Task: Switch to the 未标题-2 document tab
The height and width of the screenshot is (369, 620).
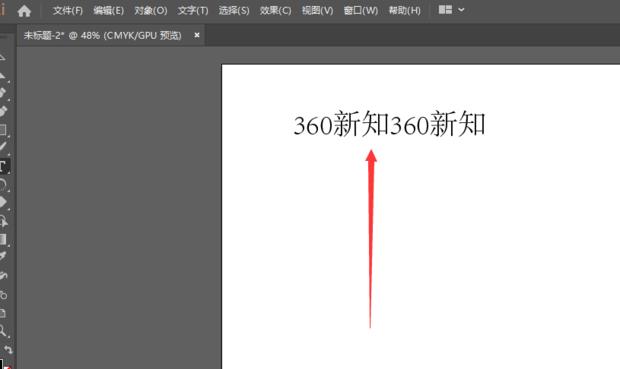Action: (102, 36)
